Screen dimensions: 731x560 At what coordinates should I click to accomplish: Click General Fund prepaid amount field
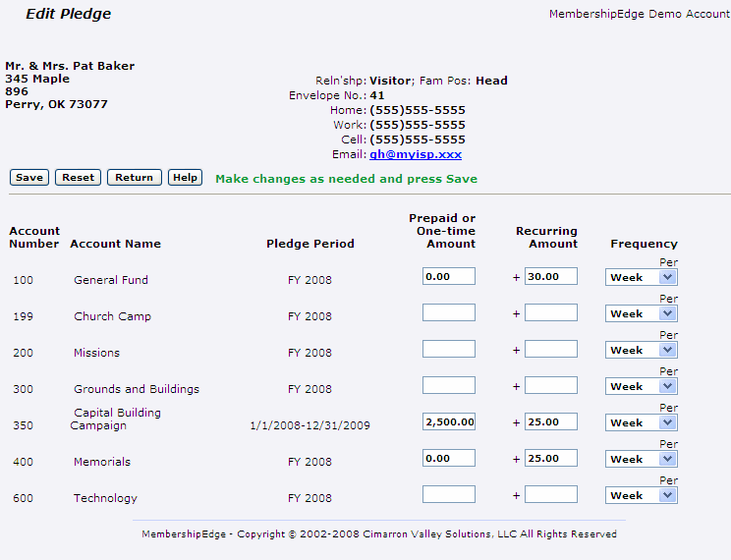(449, 277)
